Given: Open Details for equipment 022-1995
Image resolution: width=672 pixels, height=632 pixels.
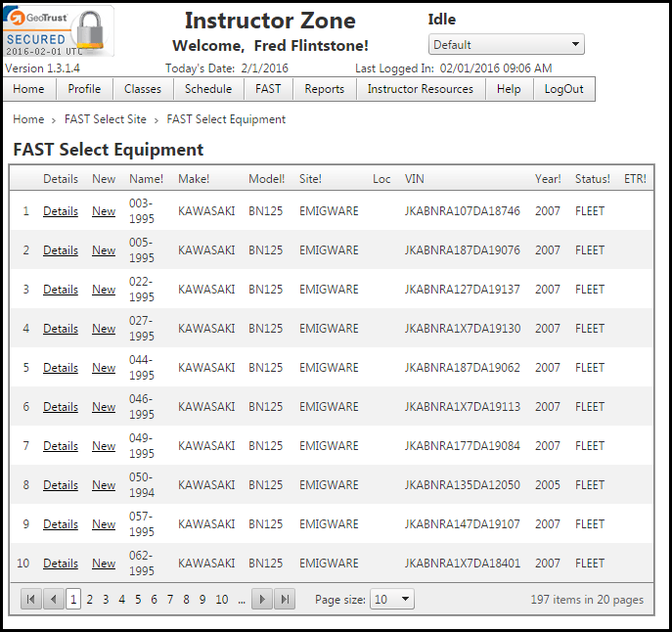Looking at the screenshot, I should click(61, 290).
